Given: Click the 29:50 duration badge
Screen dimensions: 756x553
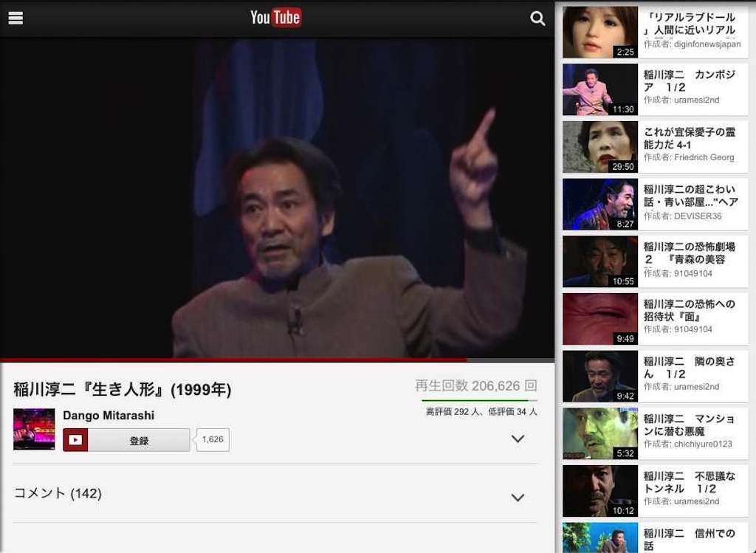Looking at the screenshot, I should [623, 166].
